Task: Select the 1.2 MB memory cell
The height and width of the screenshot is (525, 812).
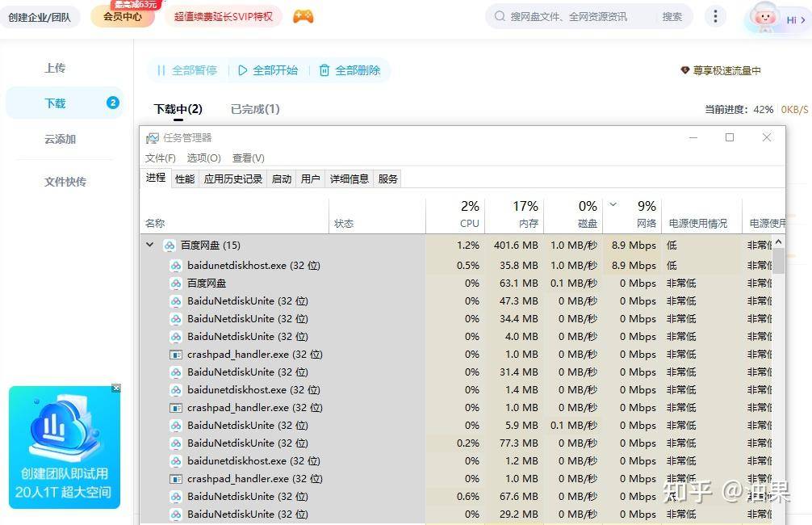Action: coord(522,460)
